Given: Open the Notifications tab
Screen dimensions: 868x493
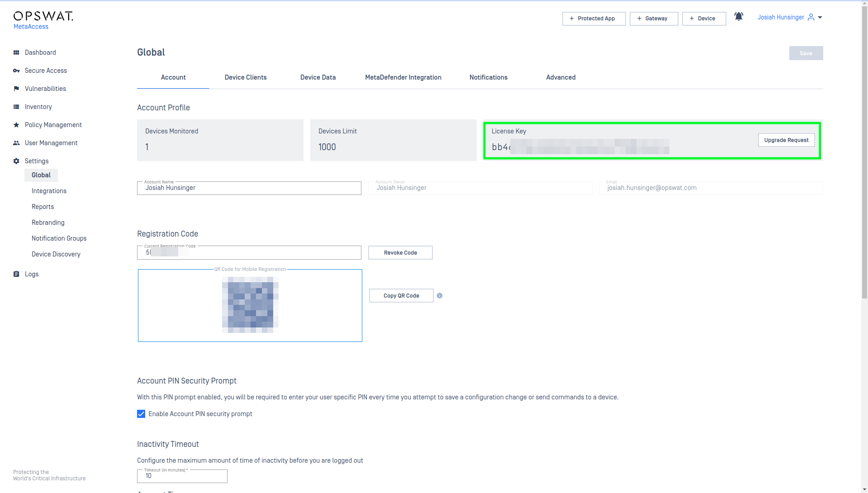Looking at the screenshot, I should 489,77.
